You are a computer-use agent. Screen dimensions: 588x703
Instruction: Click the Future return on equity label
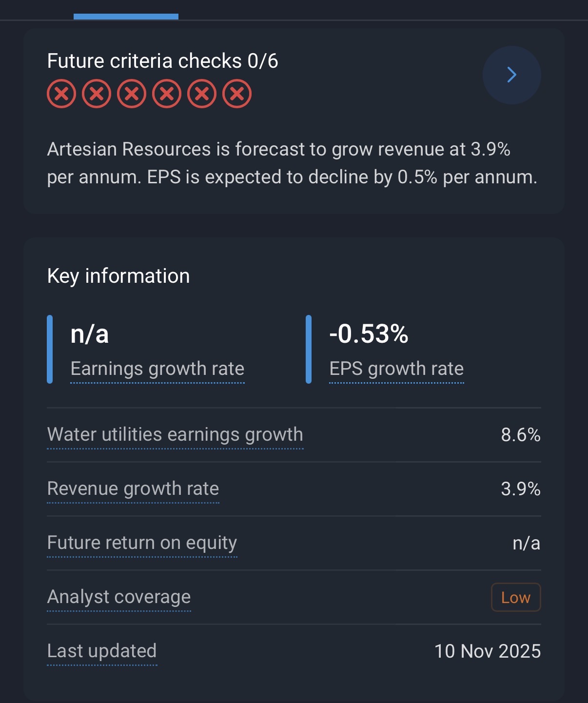coord(142,543)
